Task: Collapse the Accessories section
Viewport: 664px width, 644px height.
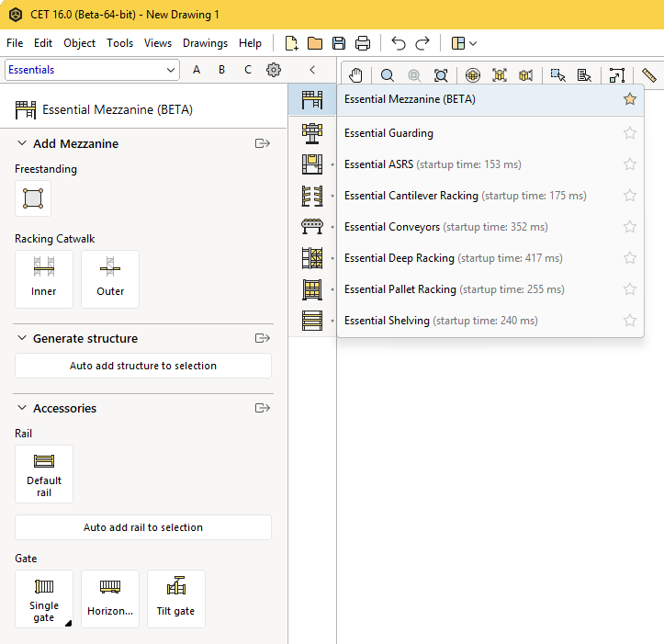Action: (22, 408)
